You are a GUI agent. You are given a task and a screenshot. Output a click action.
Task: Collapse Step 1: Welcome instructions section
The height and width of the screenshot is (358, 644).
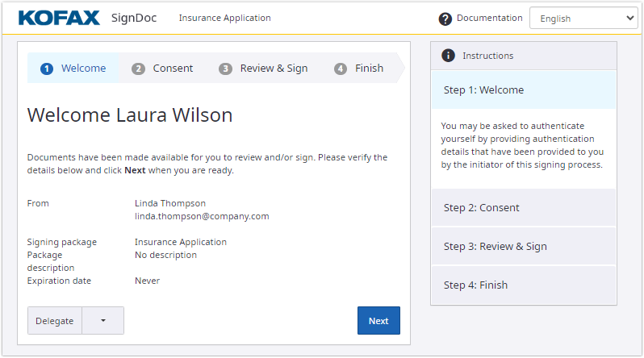(523, 90)
